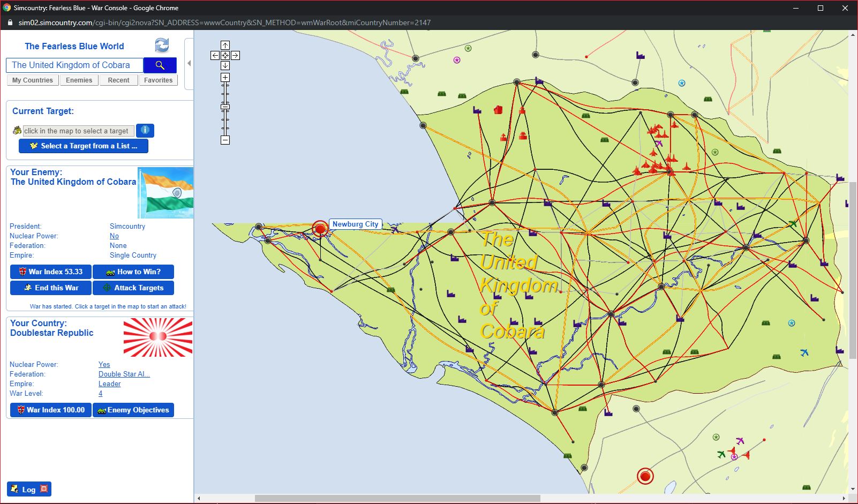Open enemy War Index 53.33
Screen dimensions: 858x504
[51, 272]
